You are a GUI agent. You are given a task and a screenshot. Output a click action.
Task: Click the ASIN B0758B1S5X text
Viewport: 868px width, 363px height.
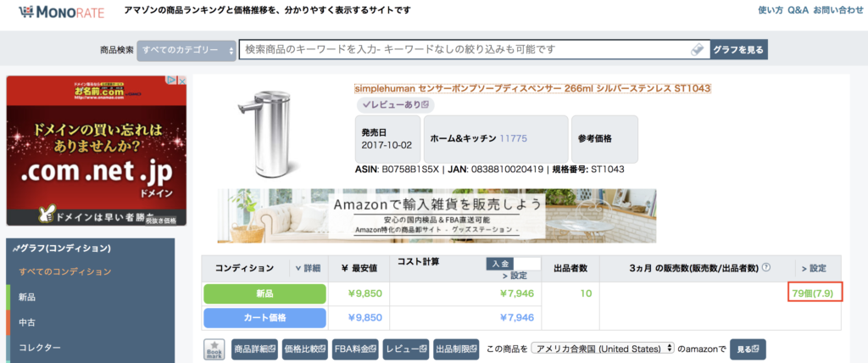pyautogui.click(x=397, y=169)
